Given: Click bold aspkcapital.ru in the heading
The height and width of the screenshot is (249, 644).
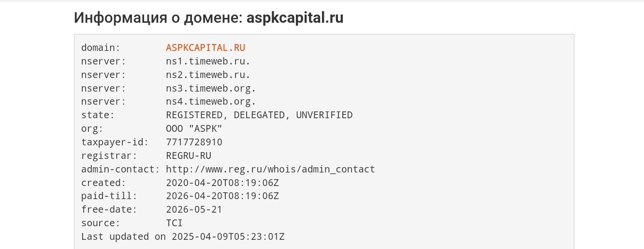Looking at the screenshot, I should coord(295,18).
